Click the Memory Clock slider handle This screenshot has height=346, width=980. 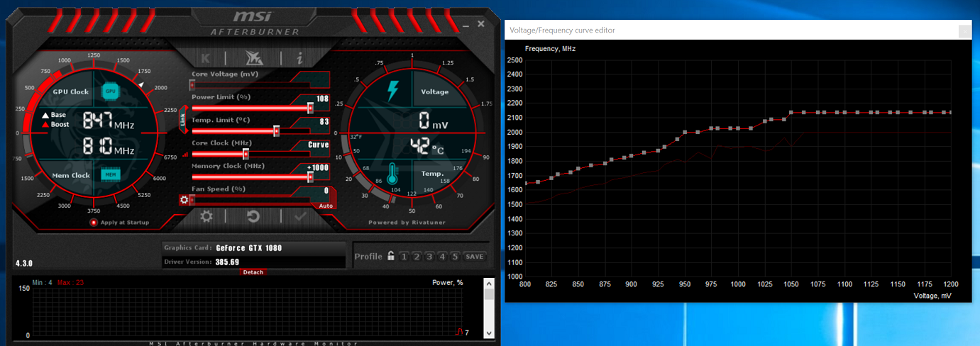310,177
